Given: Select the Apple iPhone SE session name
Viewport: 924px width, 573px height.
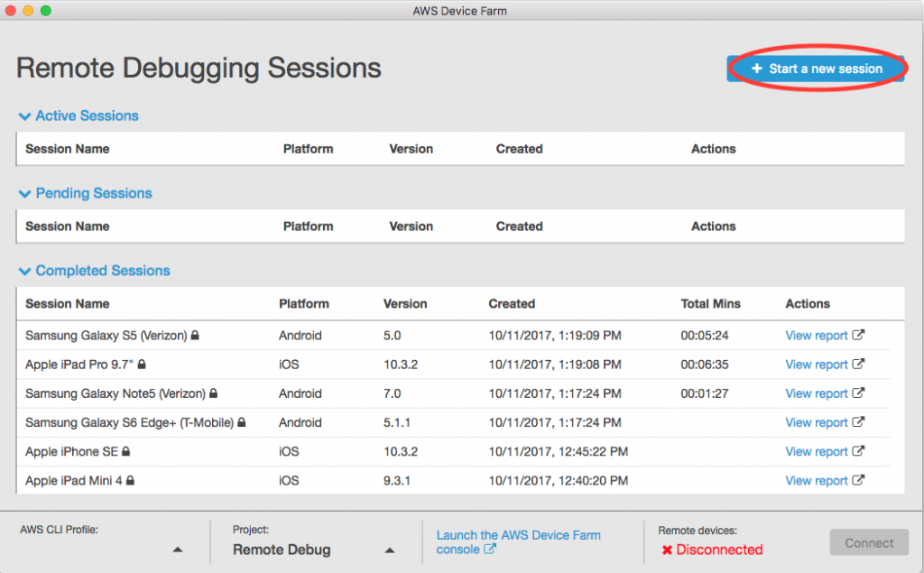Looking at the screenshot, I should click(x=71, y=451).
